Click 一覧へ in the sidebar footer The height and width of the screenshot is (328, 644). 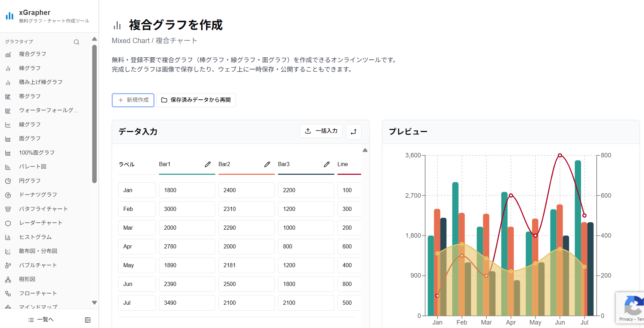(x=41, y=319)
